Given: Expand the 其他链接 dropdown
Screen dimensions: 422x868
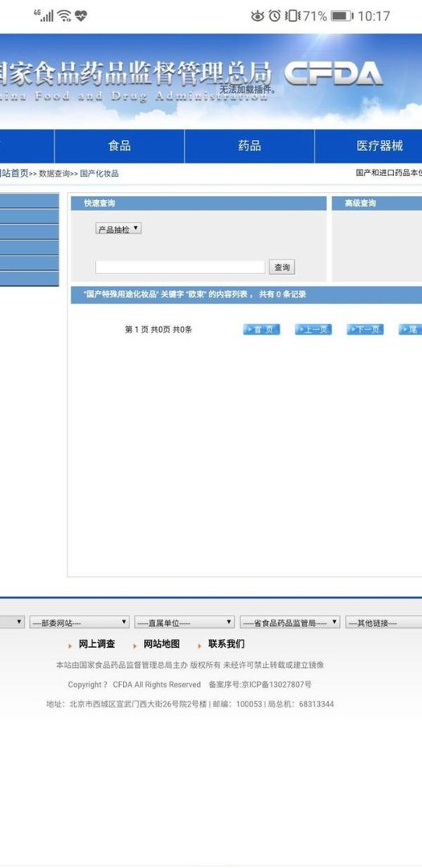Looking at the screenshot, I should click(x=383, y=622).
